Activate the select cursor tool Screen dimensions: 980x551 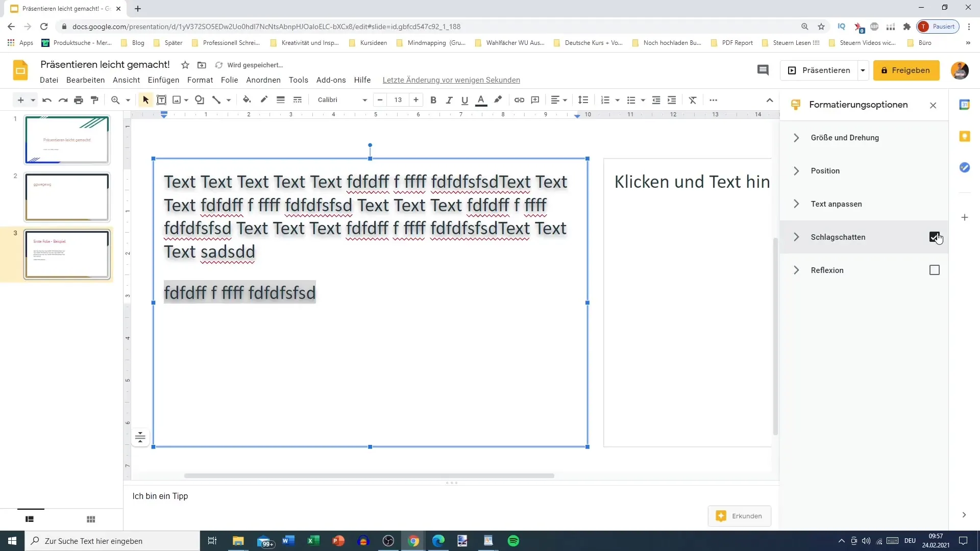point(145,100)
